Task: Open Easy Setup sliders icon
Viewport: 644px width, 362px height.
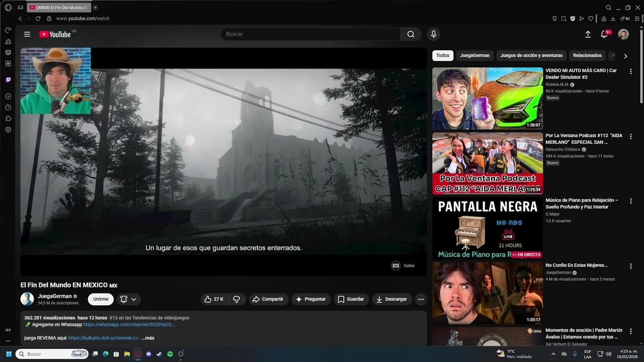Action: click(637, 19)
